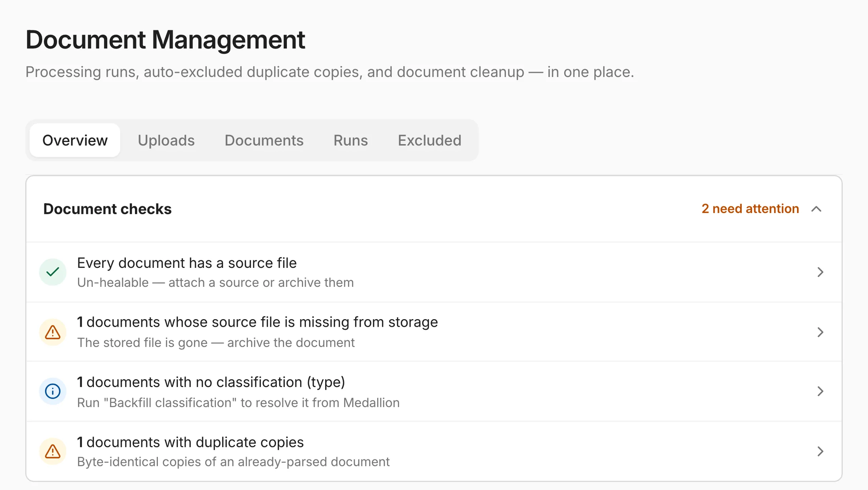The height and width of the screenshot is (490, 868).
Task: Select the Overview tab
Action: [75, 140]
